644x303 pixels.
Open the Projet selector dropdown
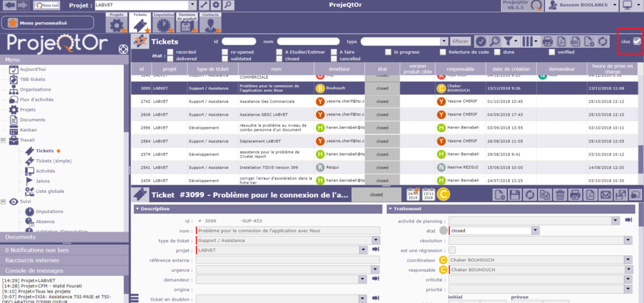193,6
